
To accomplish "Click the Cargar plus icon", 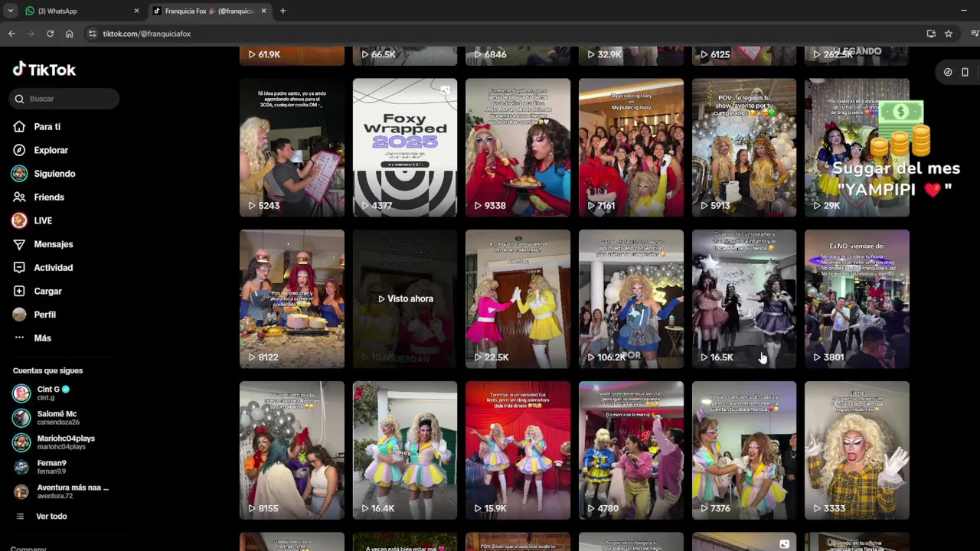I will [x=19, y=292].
